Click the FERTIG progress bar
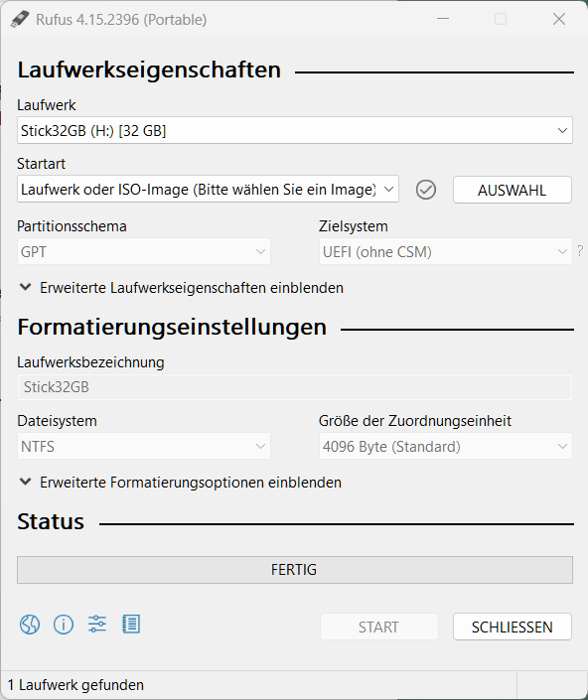This screenshot has height=700, width=588. coord(295,570)
